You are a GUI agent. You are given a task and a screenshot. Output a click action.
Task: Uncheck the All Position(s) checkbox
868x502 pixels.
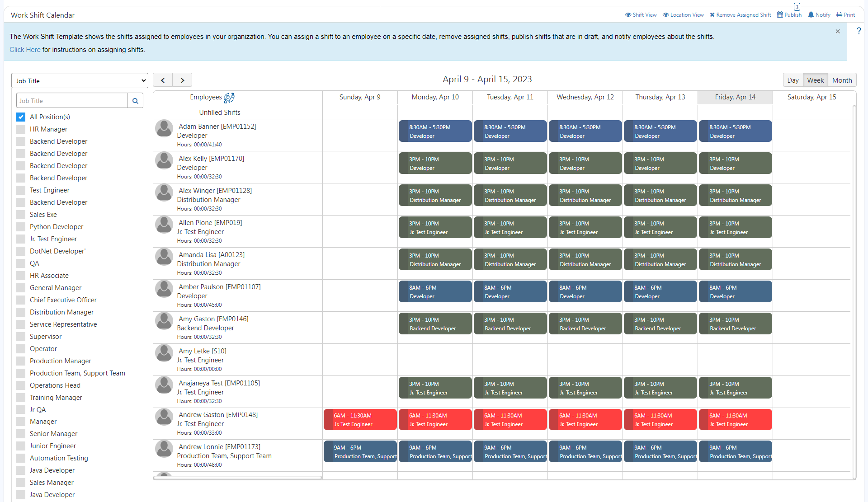[x=21, y=117]
